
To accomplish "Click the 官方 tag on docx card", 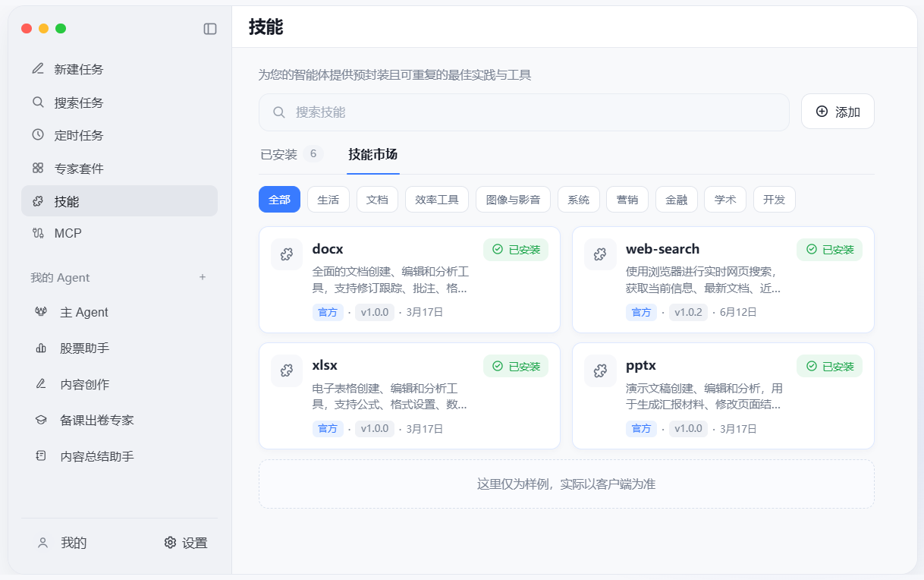I will 328,312.
